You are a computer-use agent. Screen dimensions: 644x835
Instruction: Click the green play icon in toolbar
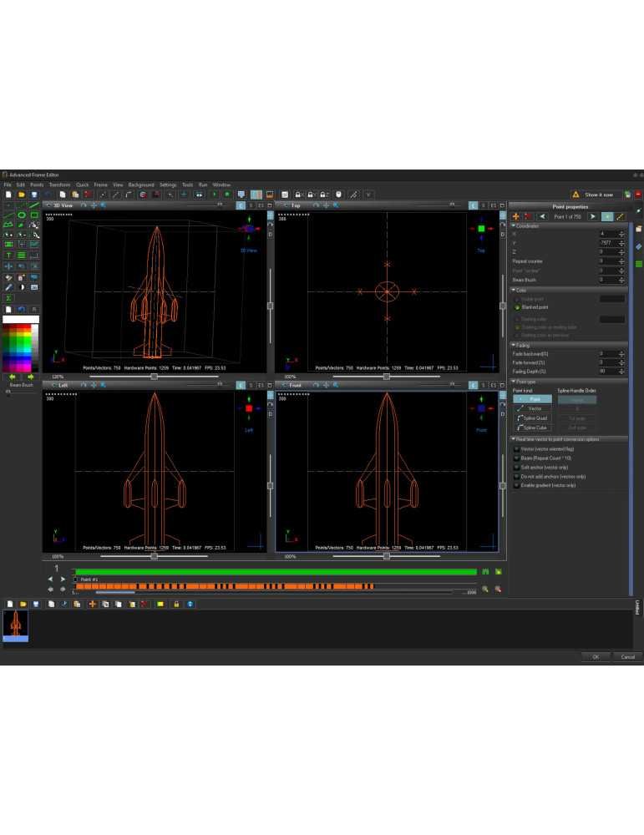coord(215,195)
